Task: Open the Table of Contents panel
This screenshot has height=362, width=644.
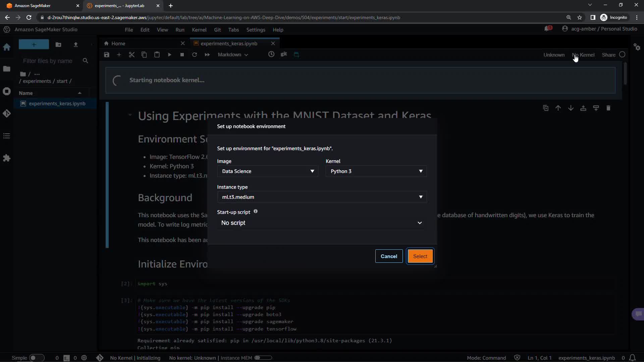Action: tap(7, 136)
